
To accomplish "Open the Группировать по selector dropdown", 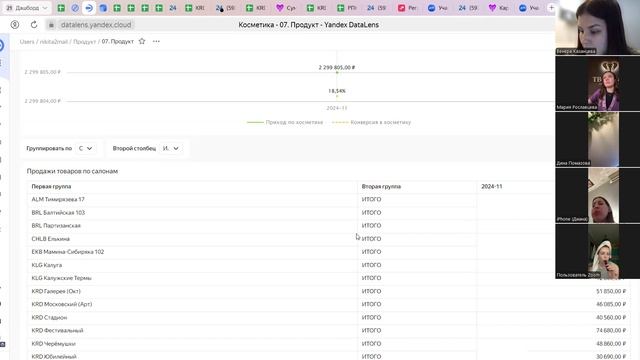I will point(85,148).
